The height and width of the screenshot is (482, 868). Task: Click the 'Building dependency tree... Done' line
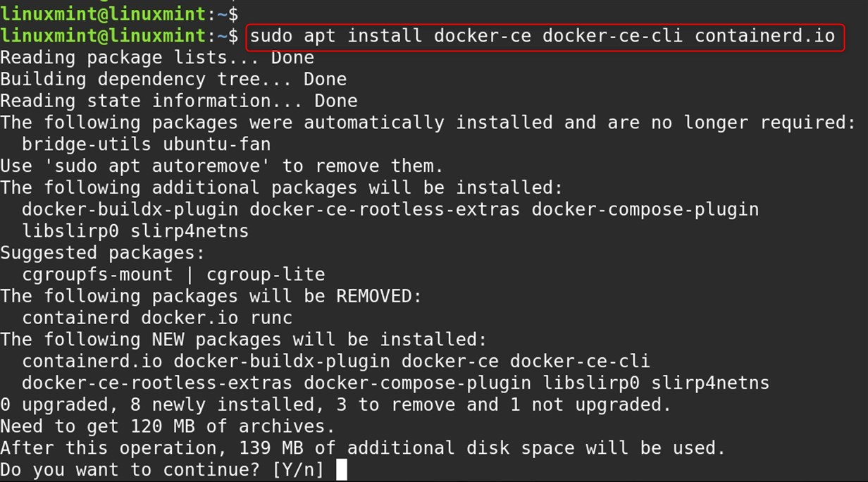(173, 79)
